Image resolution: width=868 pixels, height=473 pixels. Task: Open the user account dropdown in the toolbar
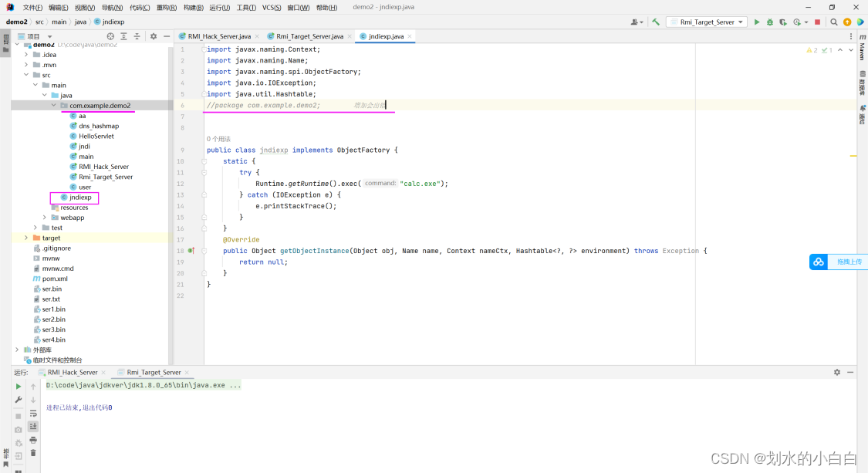click(x=637, y=22)
